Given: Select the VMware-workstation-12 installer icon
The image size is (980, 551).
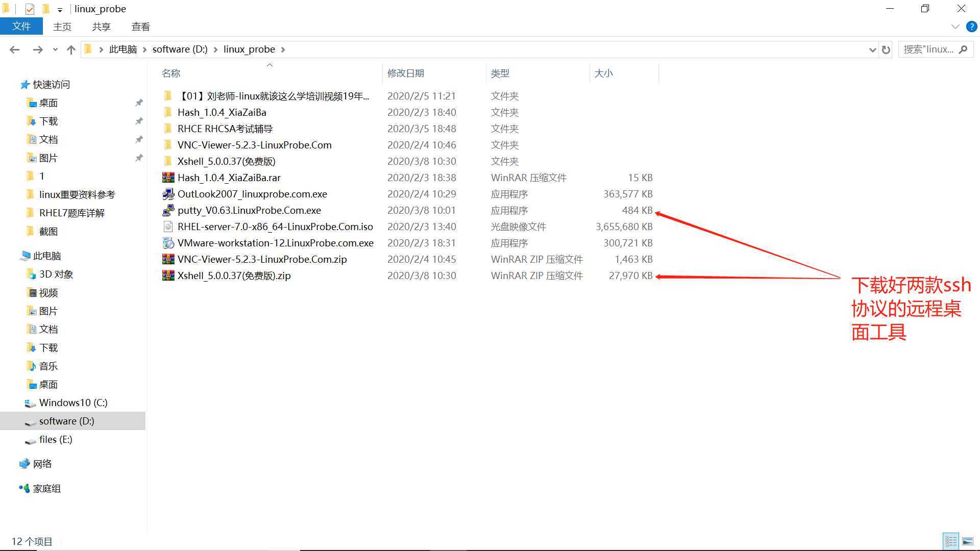Looking at the screenshot, I should (168, 243).
